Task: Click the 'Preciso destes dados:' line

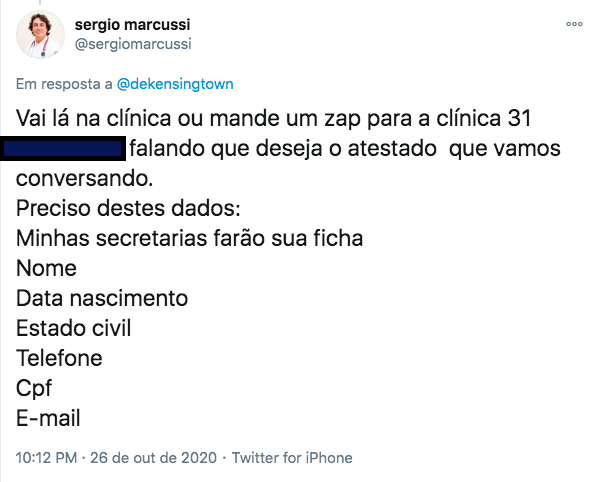Action: [128, 209]
